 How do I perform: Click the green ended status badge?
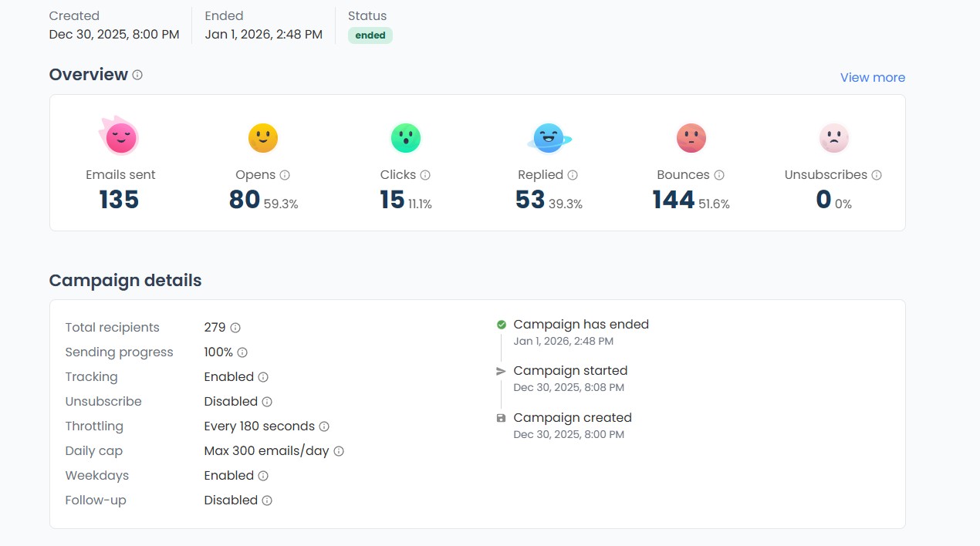coord(370,35)
